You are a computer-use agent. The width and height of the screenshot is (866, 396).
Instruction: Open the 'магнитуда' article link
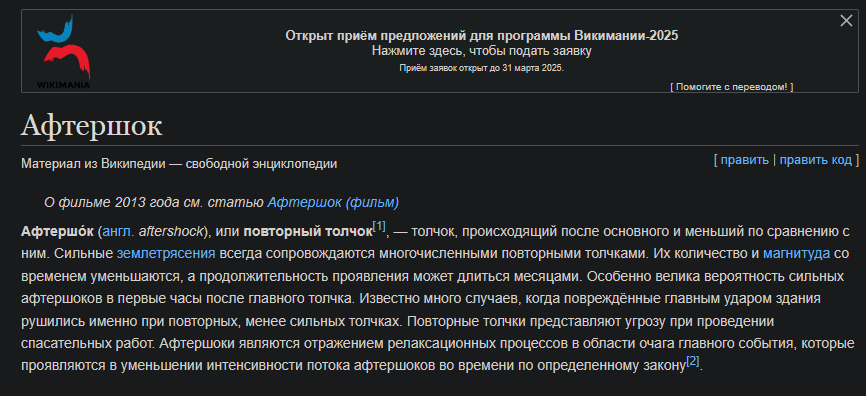[x=796, y=254]
